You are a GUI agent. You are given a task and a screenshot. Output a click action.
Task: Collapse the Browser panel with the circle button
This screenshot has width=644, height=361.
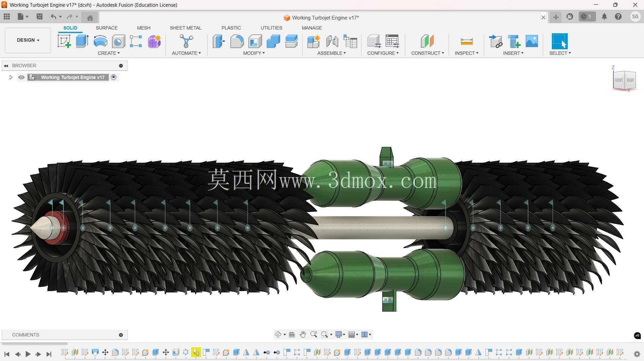121,66
